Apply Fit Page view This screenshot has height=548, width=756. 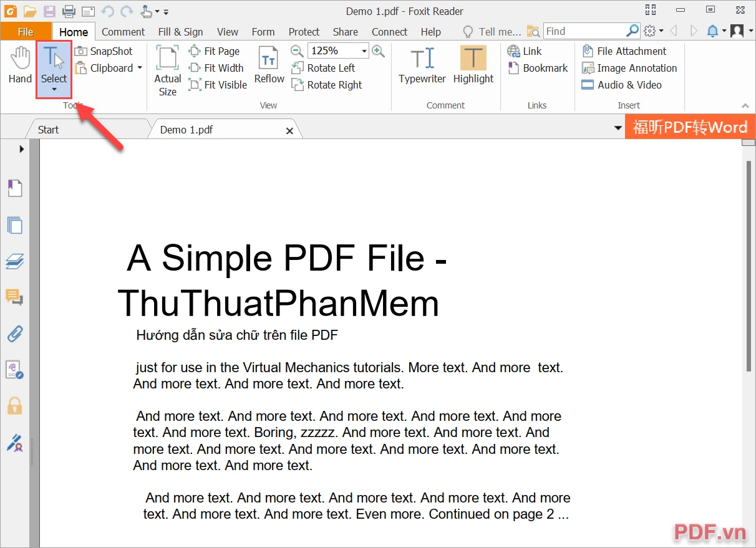pyautogui.click(x=214, y=51)
